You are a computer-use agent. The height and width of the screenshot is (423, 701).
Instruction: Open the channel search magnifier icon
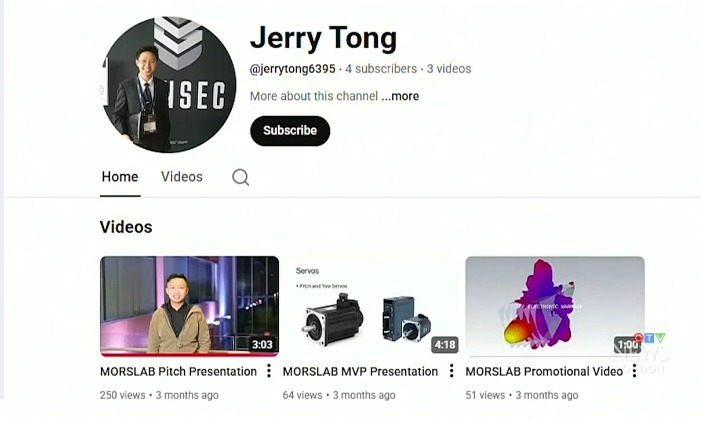click(x=241, y=177)
